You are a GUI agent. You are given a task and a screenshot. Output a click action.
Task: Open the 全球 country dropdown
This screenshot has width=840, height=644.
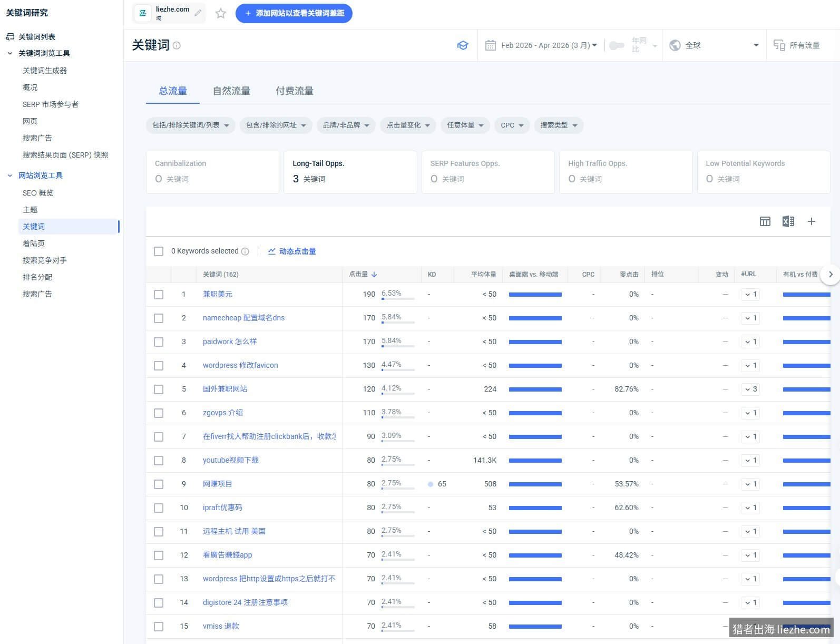coord(714,45)
